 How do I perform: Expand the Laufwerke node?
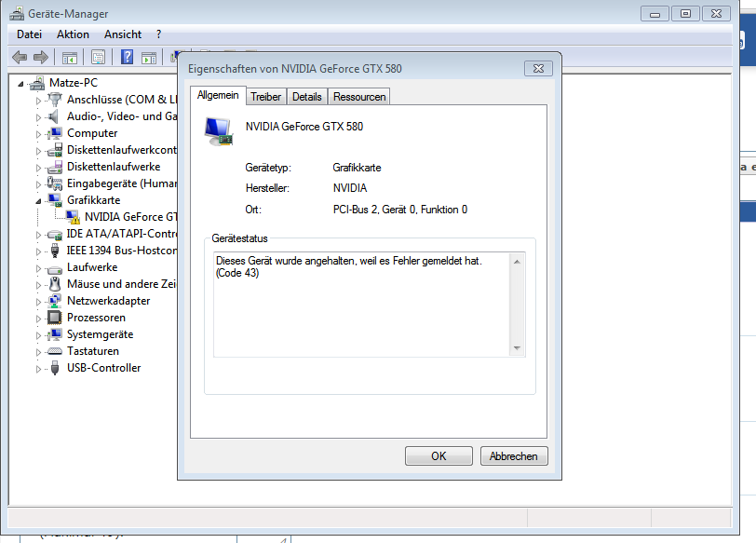(38, 268)
